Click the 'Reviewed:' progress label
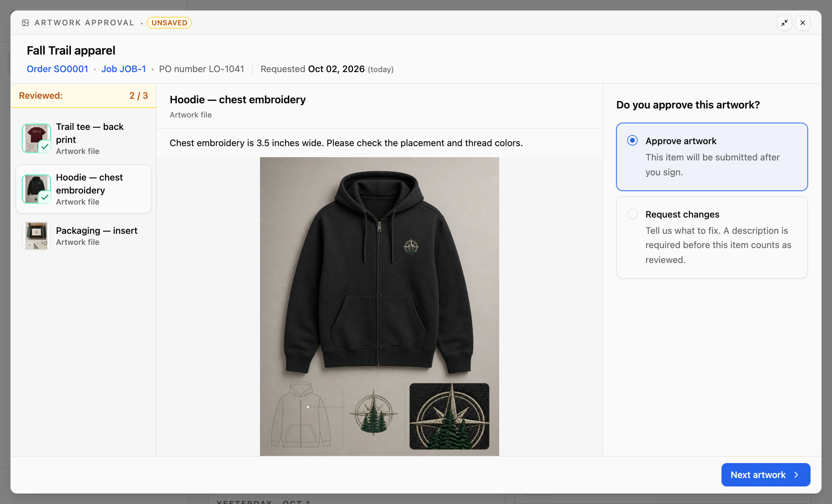Viewport: 832px width, 504px height. point(41,95)
